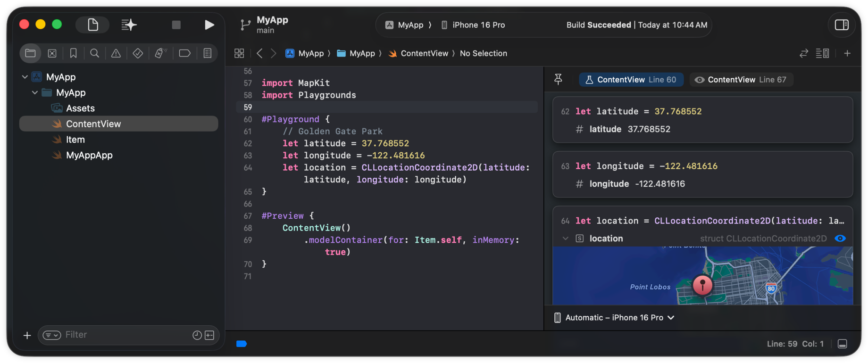Choose the MyApp scheme in toolbar
Image resolution: width=868 pixels, height=363 pixels.
(x=405, y=25)
